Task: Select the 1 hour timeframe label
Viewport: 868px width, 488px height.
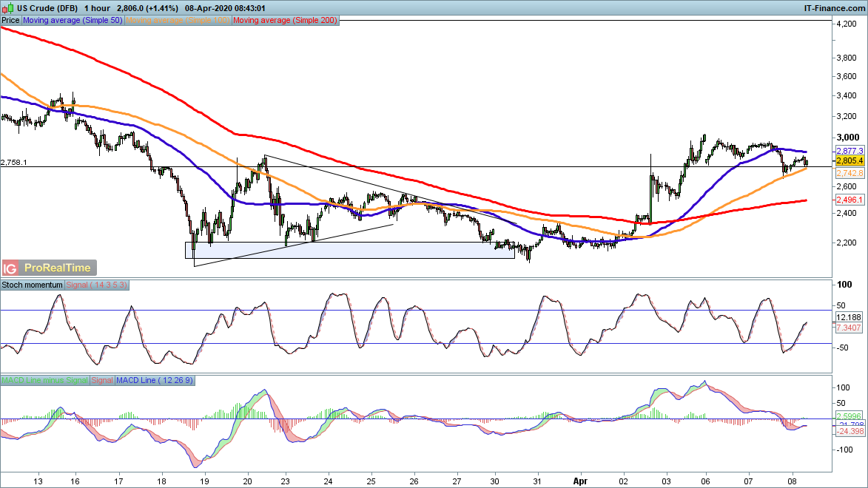Action: coord(98,8)
